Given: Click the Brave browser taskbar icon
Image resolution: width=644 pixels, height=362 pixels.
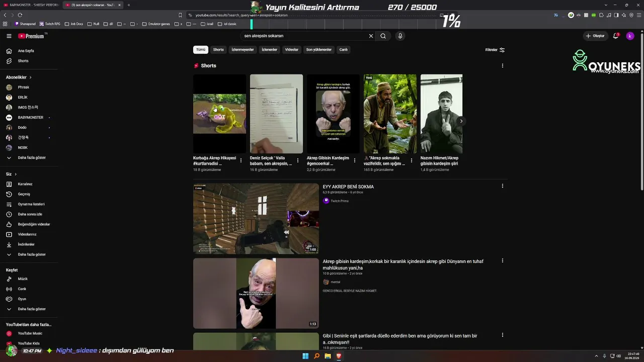Looking at the screenshot, I should [339, 356].
